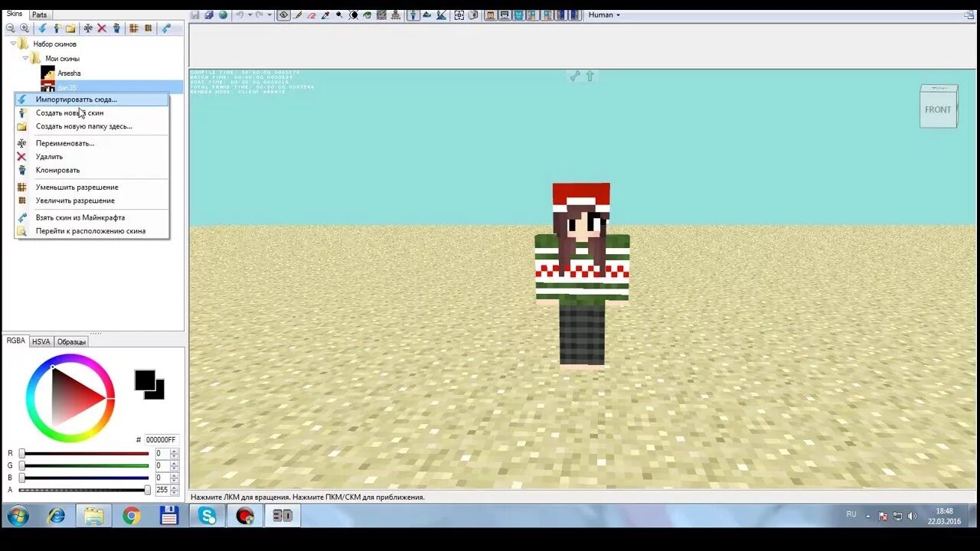Choose 'Уменьшить разрешение' from context menu
The width and height of the screenshot is (980, 551).
tap(92, 187)
